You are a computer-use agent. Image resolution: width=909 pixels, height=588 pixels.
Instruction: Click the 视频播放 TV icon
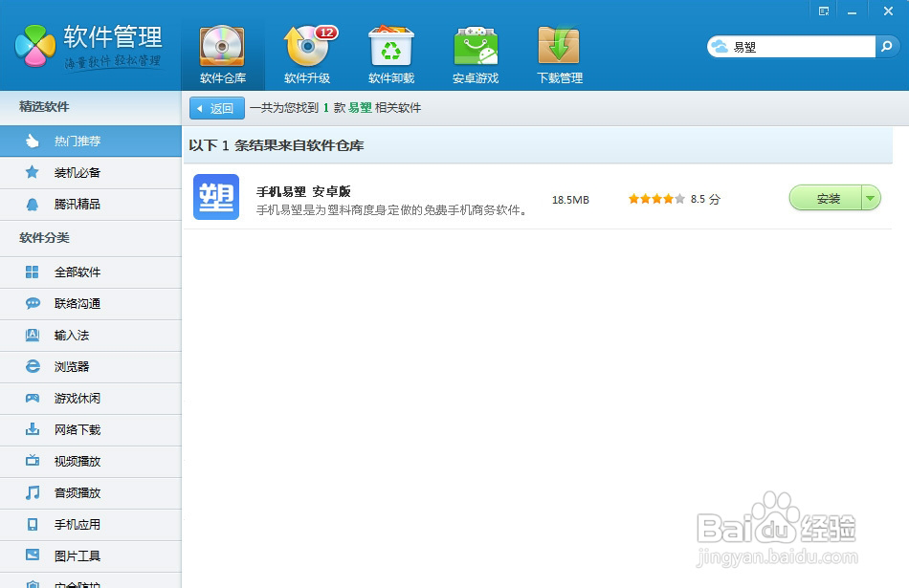coord(33,461)
